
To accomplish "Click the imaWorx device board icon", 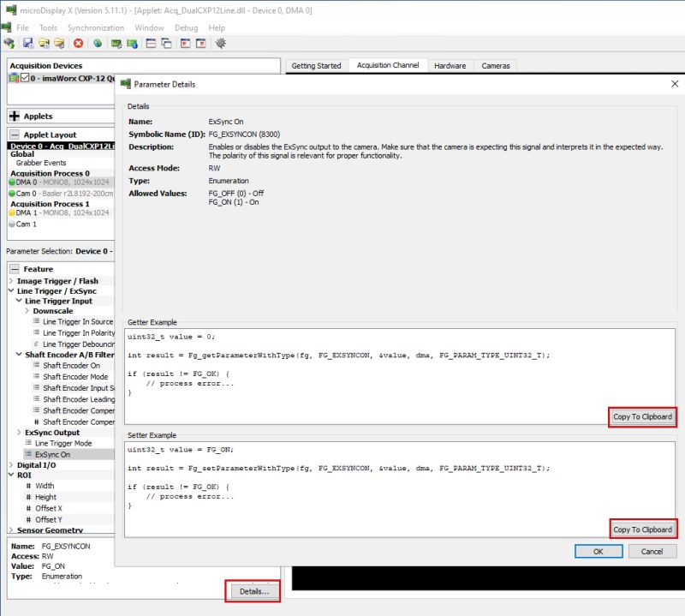I will (14, 78).
